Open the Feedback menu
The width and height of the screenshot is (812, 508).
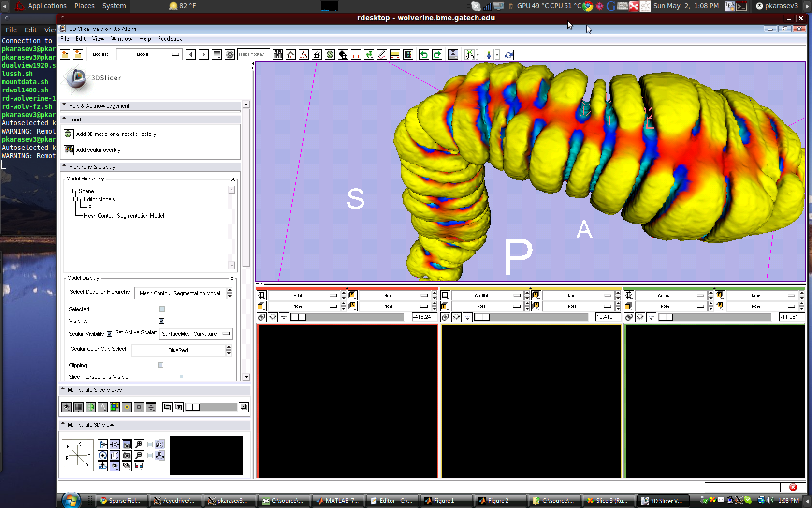click(170, 39)
